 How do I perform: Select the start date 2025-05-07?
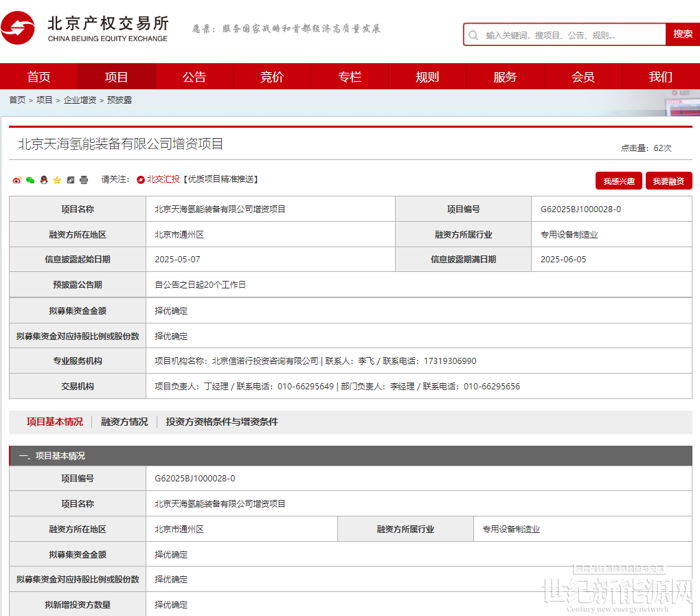tap(177, 260)
